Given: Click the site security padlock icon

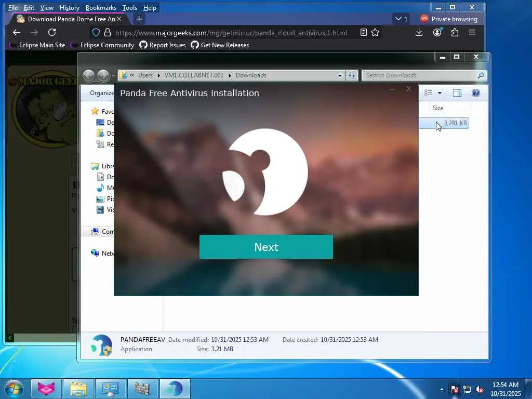Looking at the screenshot, I should tap(108, 32).
